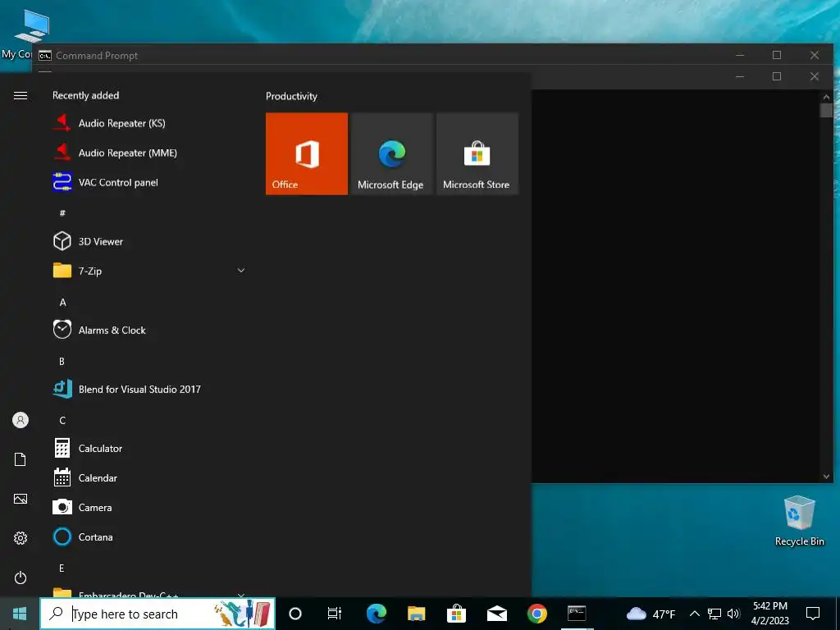Open Mail from the taskbar
The image size is (840, 630).
point(496,614)
